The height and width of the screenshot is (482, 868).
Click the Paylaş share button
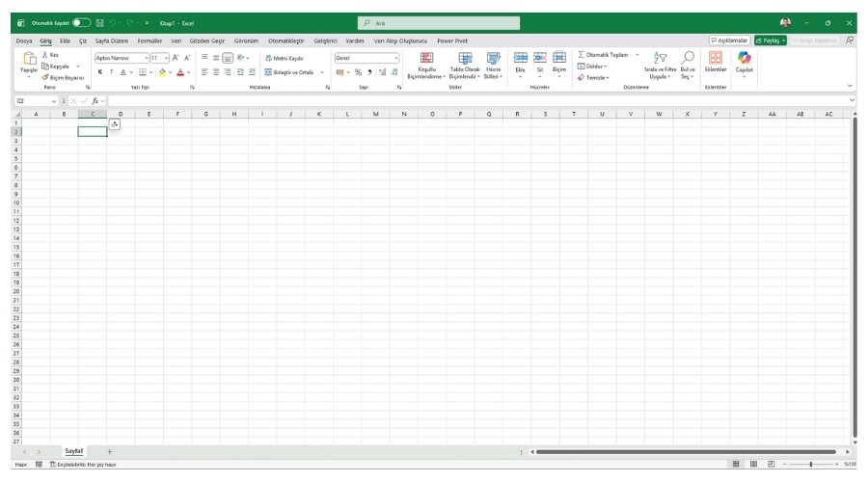point(770,40)
